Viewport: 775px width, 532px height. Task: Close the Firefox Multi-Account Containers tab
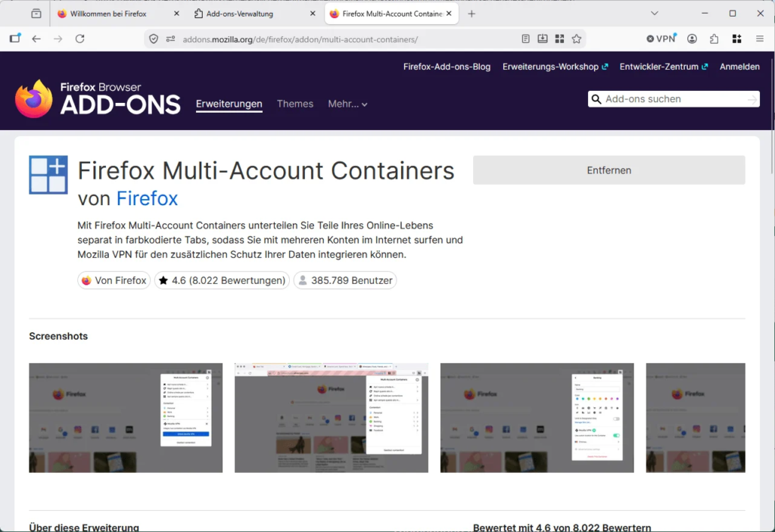click(x=449, y=14)
